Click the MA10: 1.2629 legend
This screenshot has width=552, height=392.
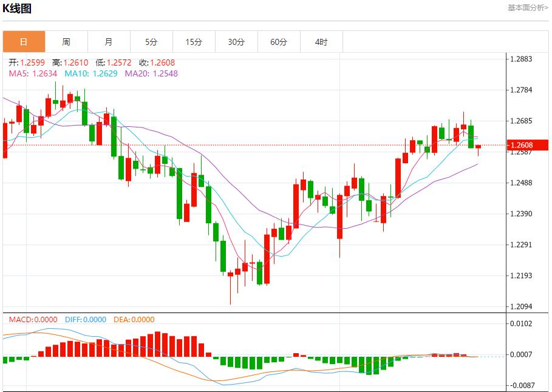[91, 73]
